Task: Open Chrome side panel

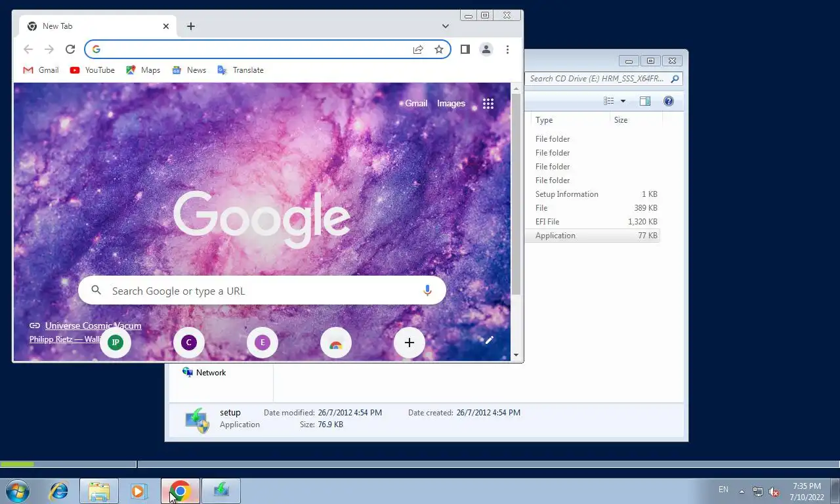Action: click(x=465, y=49)
